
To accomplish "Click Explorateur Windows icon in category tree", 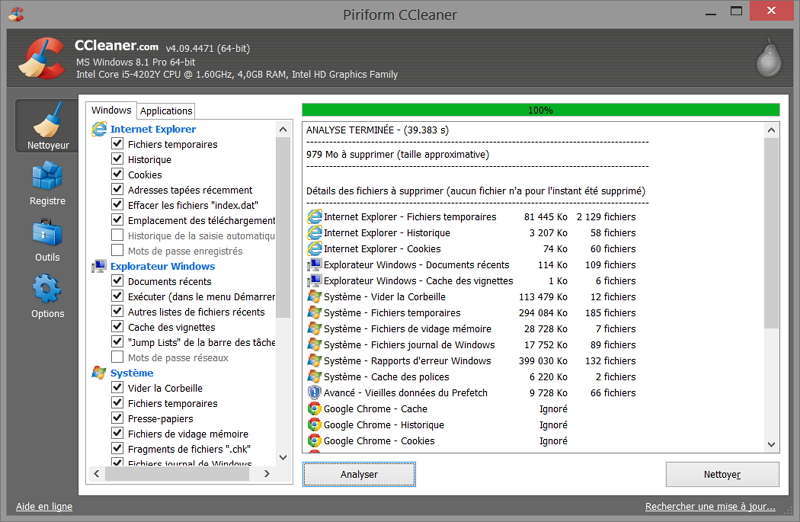I will pos(98,266).
